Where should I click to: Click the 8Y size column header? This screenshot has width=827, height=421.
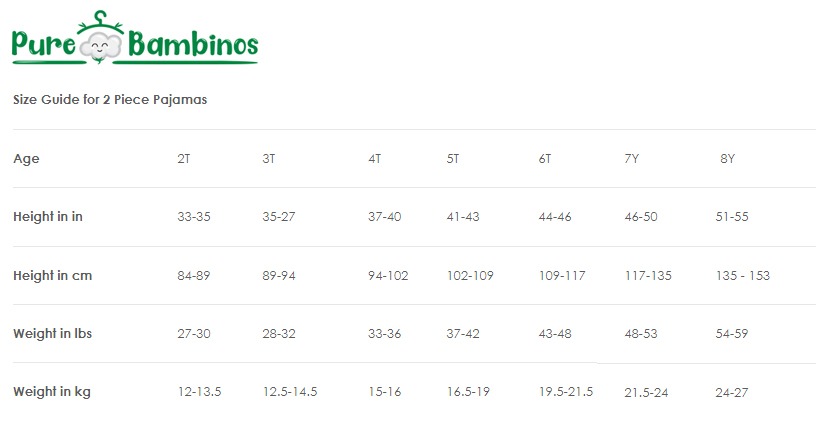pyautogui.click(x=727, y=159)
